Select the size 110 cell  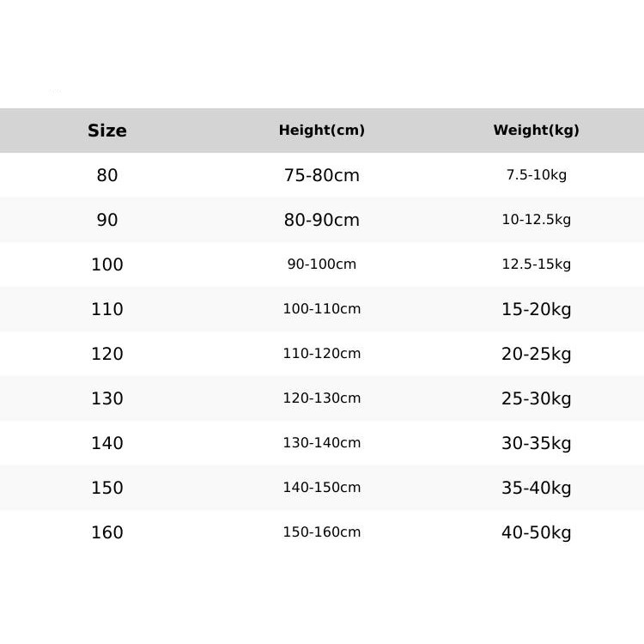pos(107,309)
